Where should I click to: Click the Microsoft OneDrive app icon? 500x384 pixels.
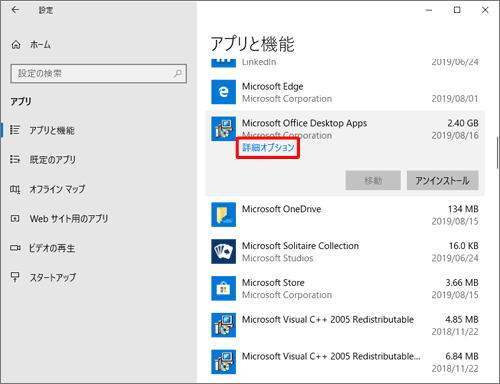pos(223,215)
